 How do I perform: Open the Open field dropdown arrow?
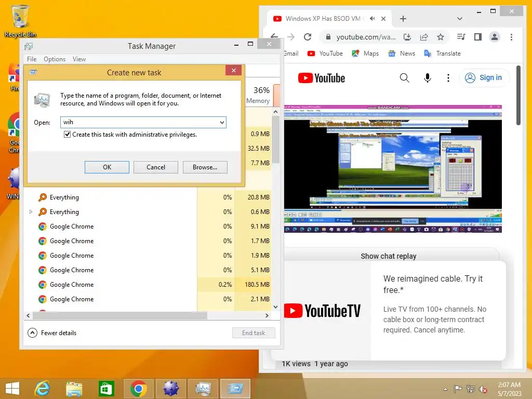pos(222,122)
